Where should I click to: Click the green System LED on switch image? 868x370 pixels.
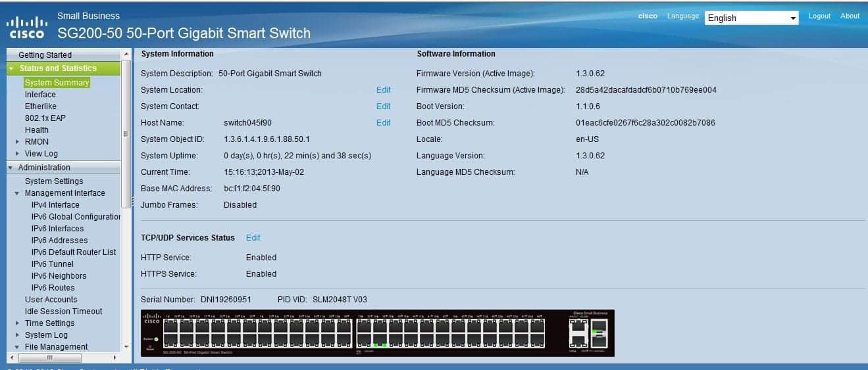point(156,338)
